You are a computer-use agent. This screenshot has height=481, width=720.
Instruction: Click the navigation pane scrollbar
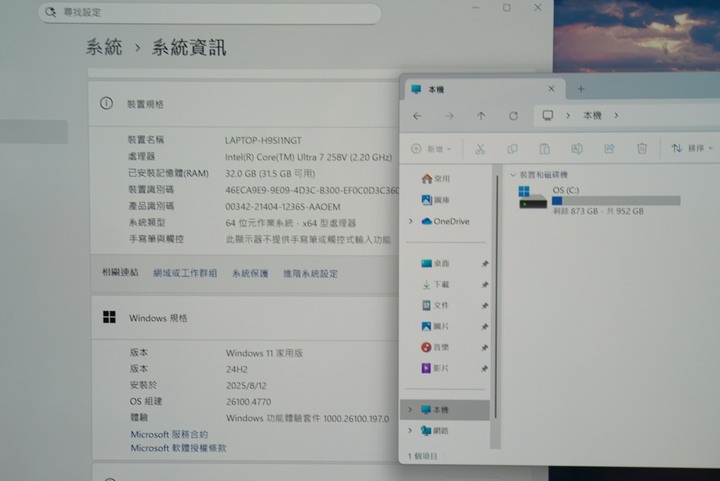[496, 294]
